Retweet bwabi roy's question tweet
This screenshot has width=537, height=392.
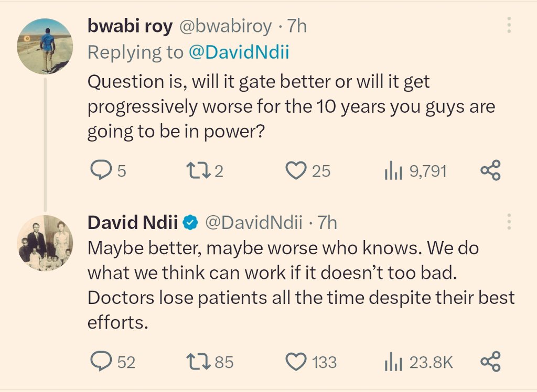pyautogui.click(x=198, y=171)
